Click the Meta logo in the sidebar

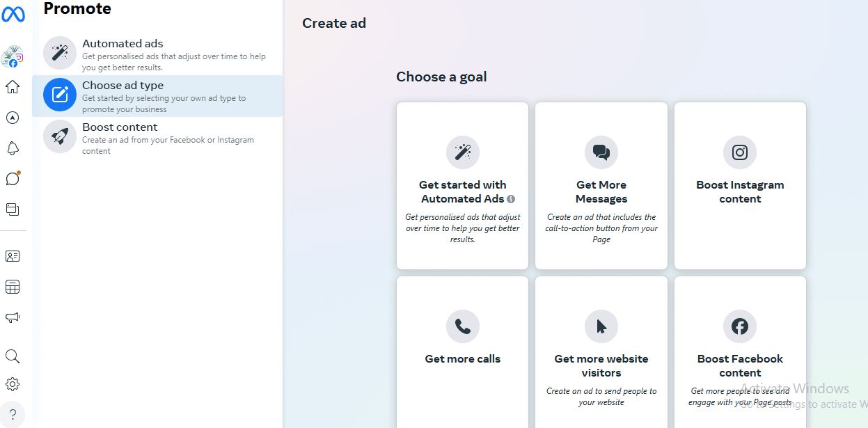13,14
